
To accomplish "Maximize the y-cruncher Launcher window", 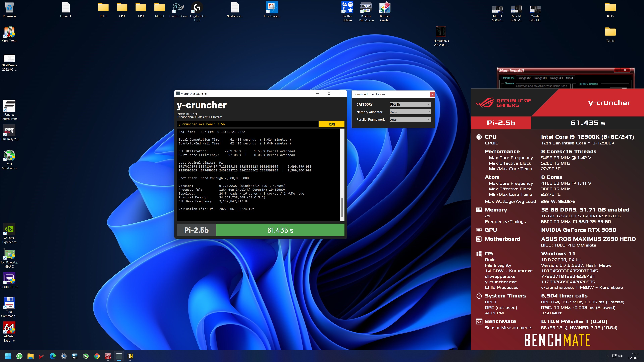I will pyautogui.click(x=329, y=94).
